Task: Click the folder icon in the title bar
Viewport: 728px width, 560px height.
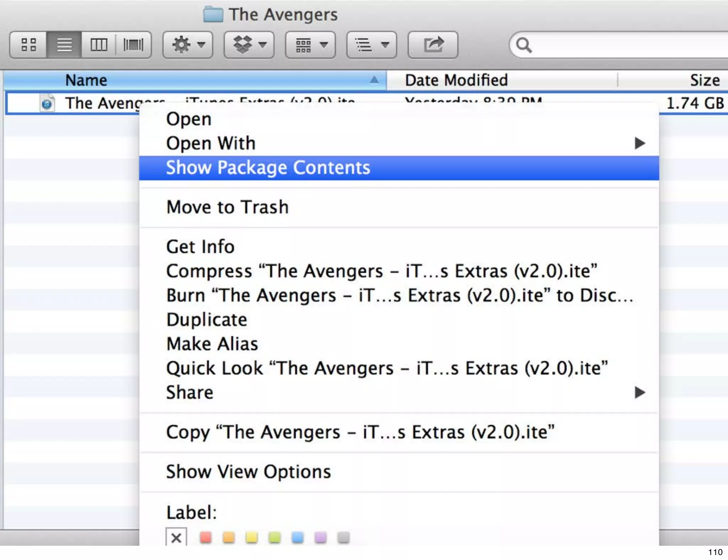Action: [213, 15]
